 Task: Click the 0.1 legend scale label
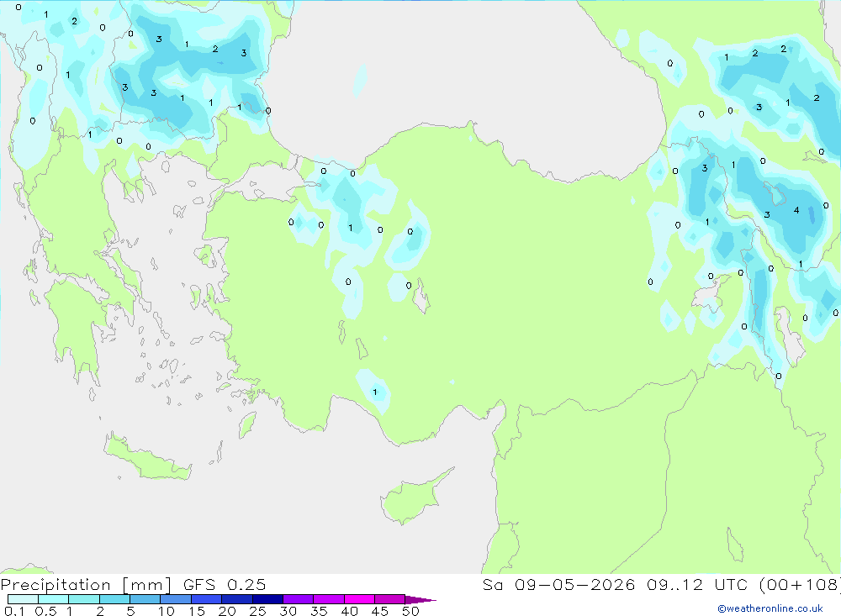click(x=13, y=611)
